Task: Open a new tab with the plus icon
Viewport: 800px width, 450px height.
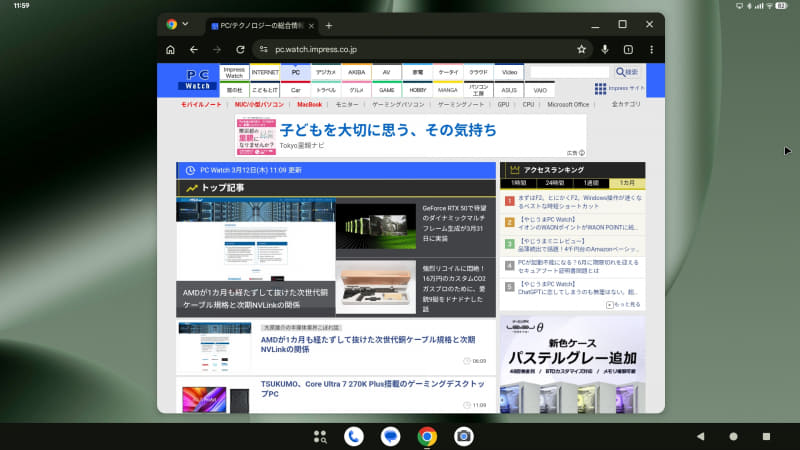Action: [329, 26]
